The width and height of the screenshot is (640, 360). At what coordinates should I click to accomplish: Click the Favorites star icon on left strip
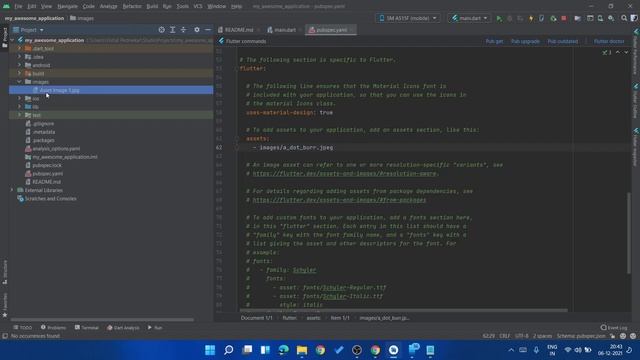tap(5, 315)
